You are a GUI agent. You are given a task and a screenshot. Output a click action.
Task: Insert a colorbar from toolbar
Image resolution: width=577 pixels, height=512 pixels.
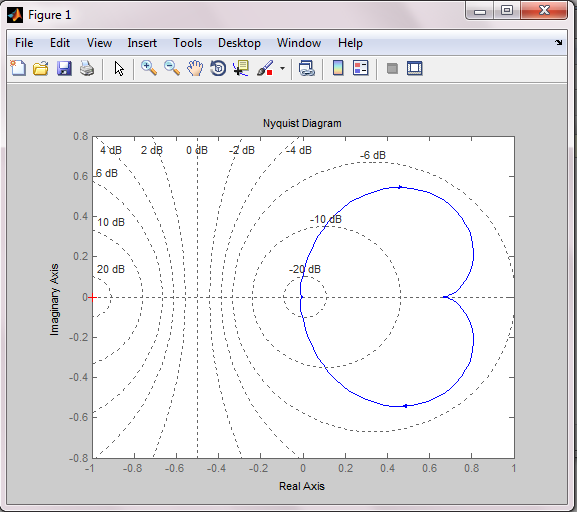point(338,68)
